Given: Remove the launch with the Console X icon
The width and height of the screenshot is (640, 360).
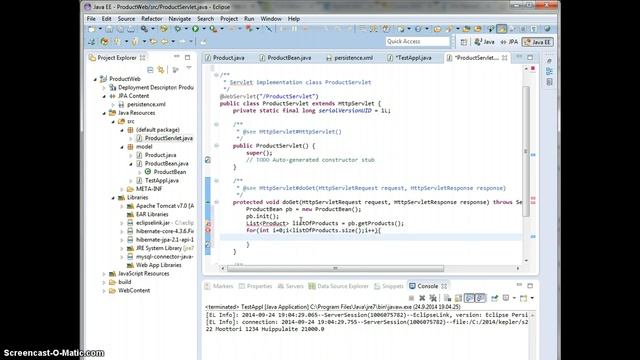Looking at the screenshot, I should coord(422,298).
